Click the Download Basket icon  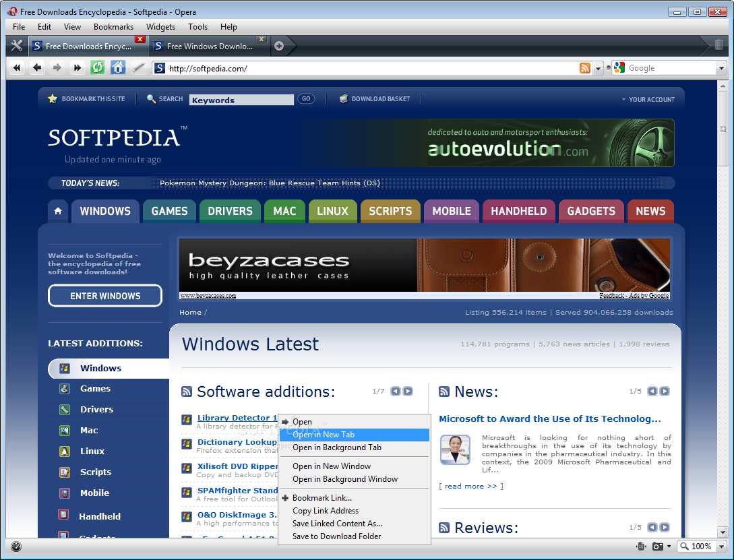pyautogui.click(x=344, y=98)
